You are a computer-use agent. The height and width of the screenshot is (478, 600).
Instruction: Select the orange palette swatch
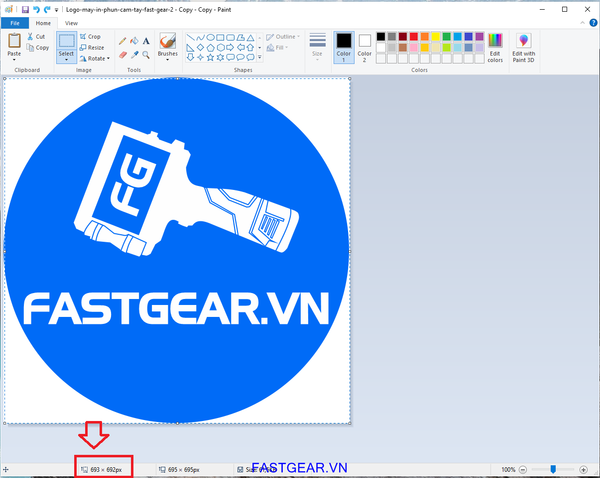(425, 37)
